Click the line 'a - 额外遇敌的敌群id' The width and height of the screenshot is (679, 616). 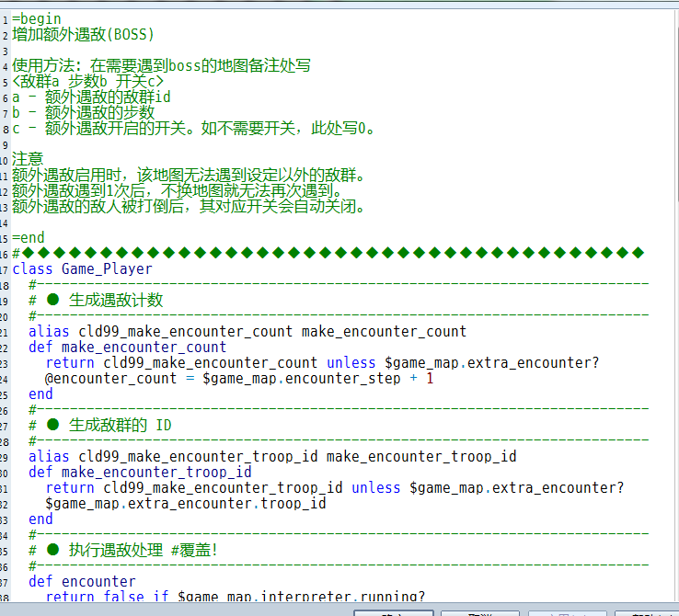click(91, 97)
